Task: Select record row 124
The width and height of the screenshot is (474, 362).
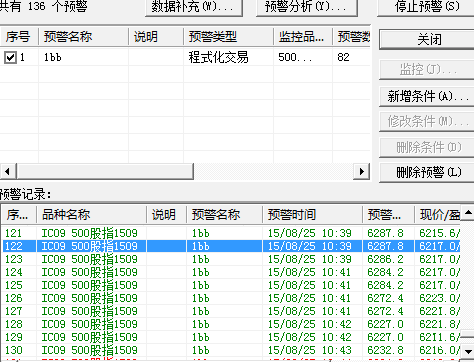Action: (231, 272)
